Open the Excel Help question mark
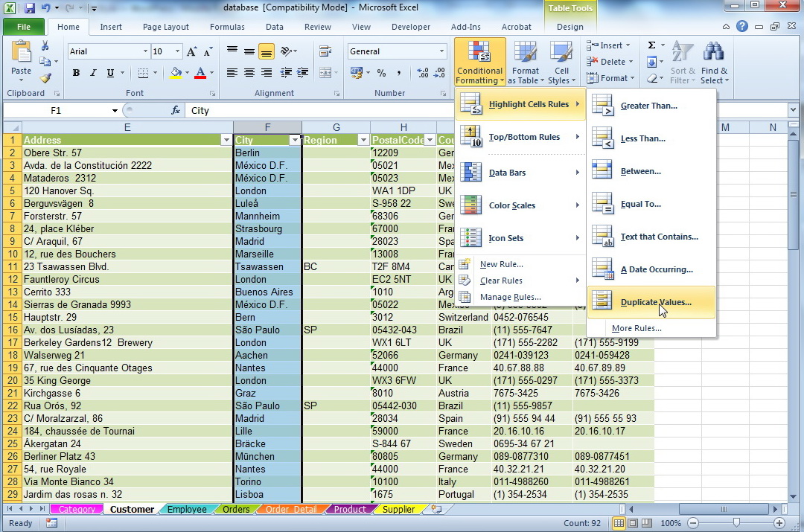This screenshot has width=804, height=532. point(742,27)
